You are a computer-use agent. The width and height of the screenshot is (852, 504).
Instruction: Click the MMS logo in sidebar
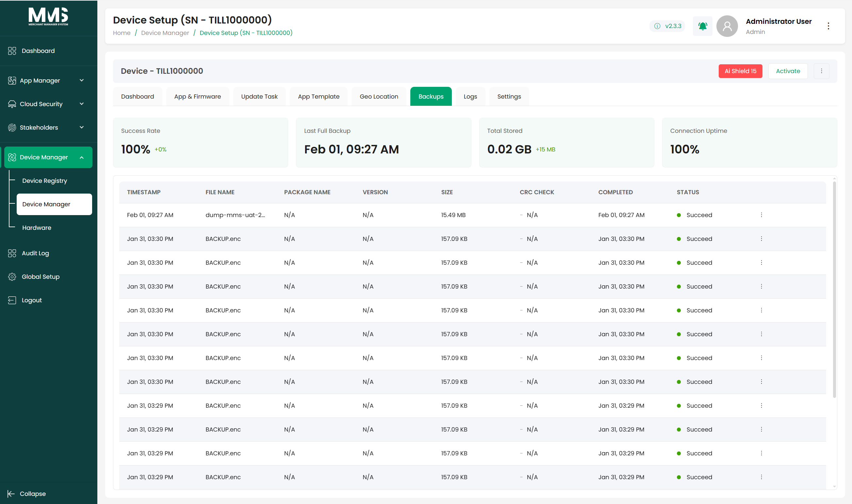[48, 17]
